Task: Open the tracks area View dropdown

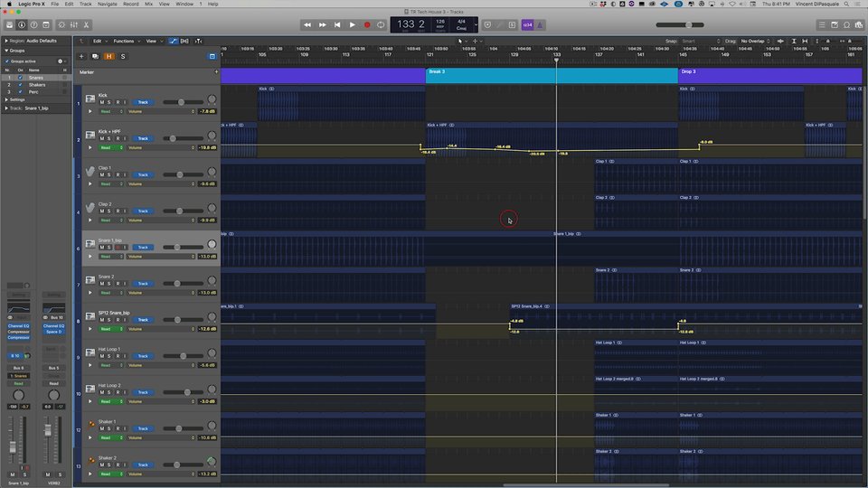Action: [152, 41]
